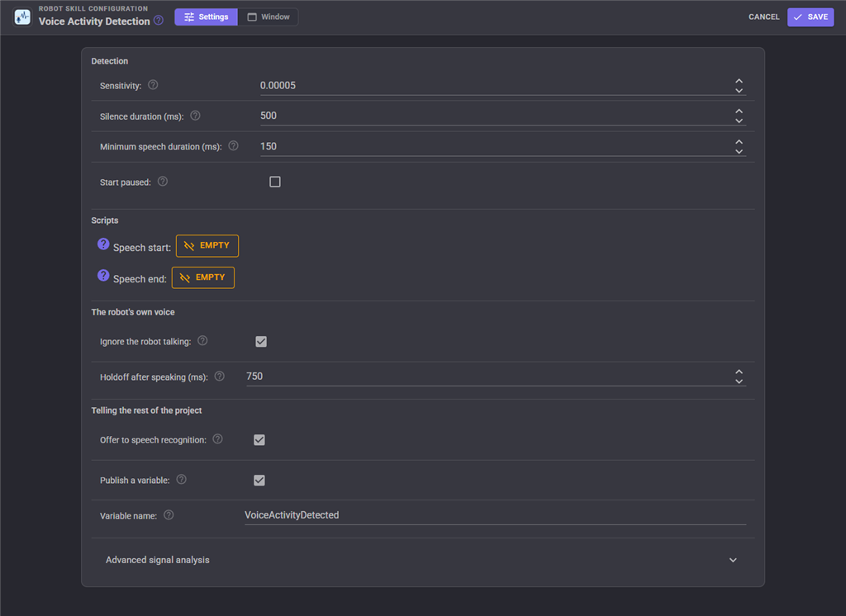Click the purple help icon beside Speech start
This screenshot has width=846, height=616.
tap(103, 244)
